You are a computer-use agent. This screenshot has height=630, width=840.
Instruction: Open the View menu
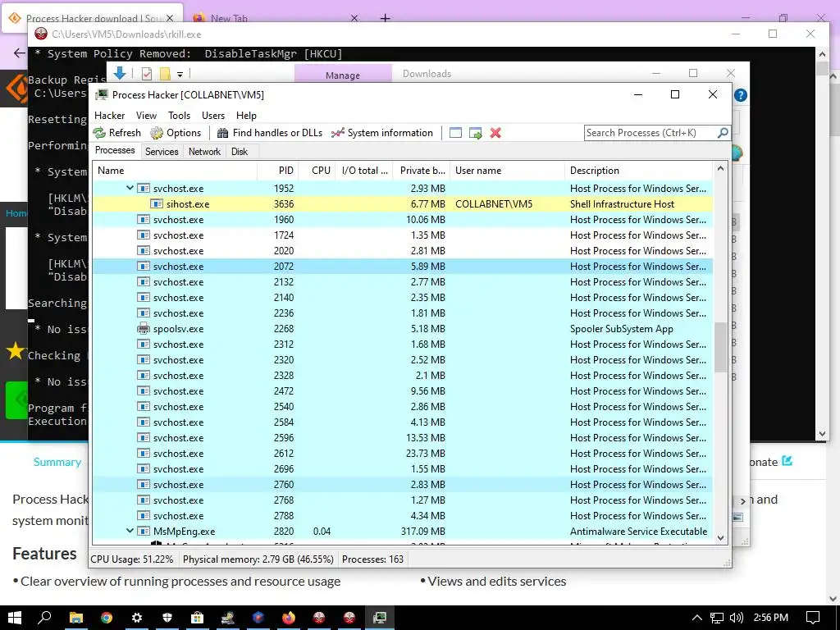pyautogui.click(x=146, y=115)
